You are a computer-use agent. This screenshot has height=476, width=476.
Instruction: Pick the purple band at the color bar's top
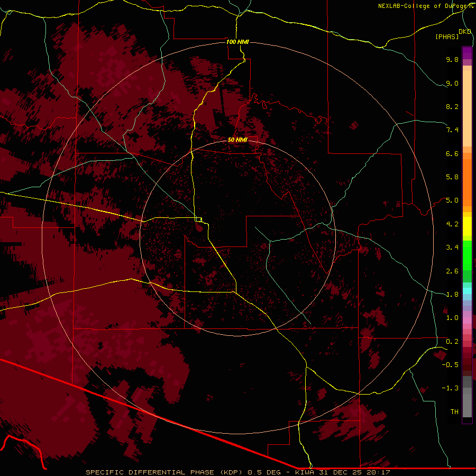click(467, 53)
